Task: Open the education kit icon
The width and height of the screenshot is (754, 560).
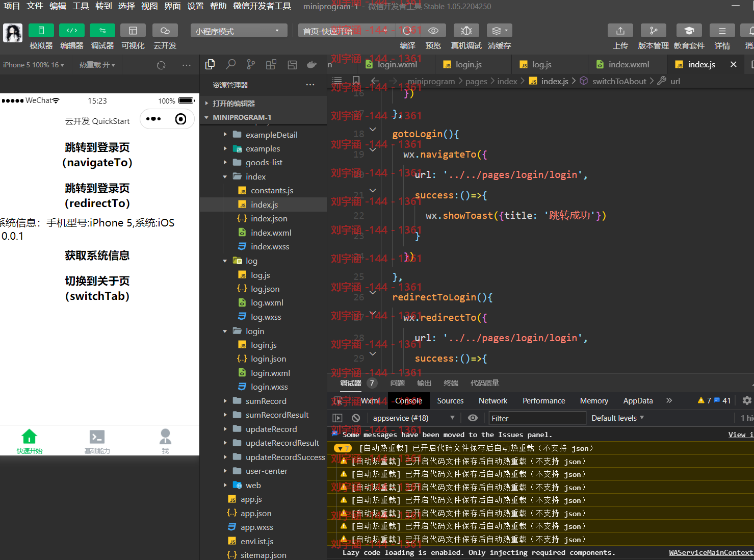Action: pyautogui.click(x=689, y=31)
